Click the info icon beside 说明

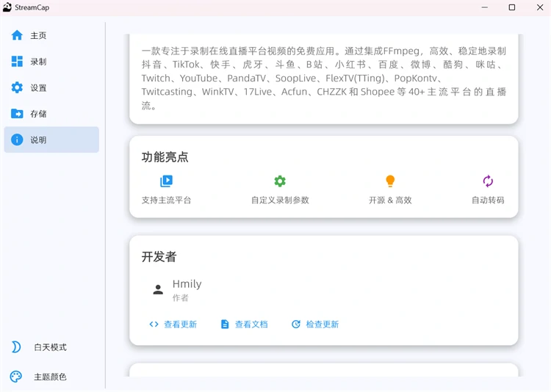(x=17, y=139)
